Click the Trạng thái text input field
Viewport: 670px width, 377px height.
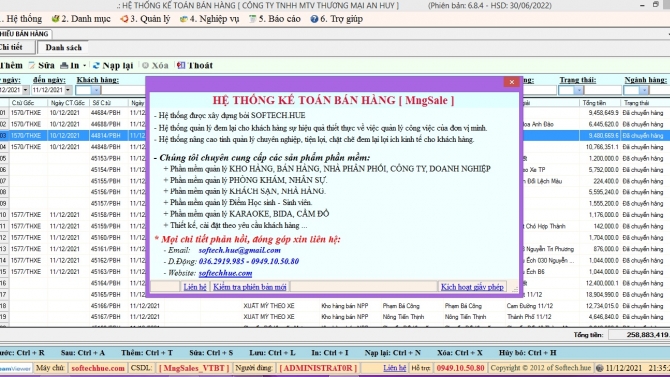point(603,90)
